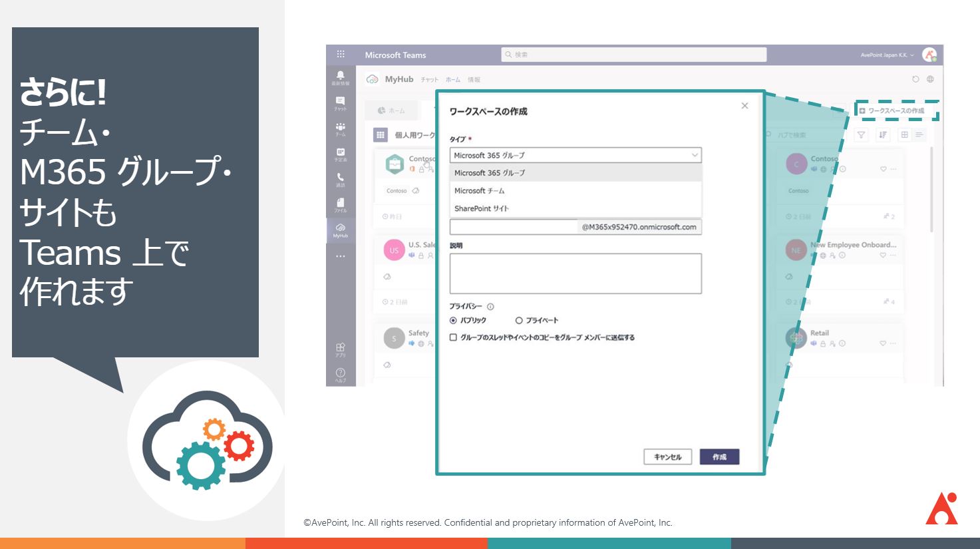Favorite the Retail workspace heart icon

click(884, 343)
